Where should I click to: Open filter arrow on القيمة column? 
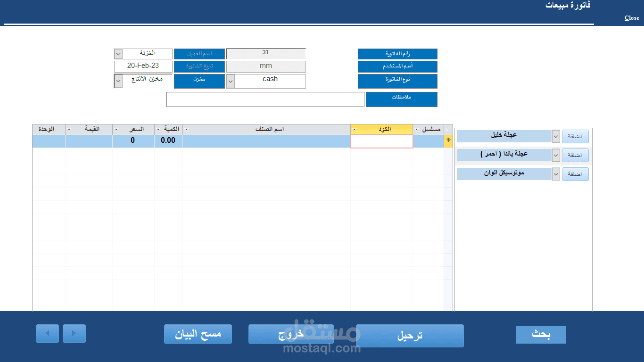(x=69, y=129)
